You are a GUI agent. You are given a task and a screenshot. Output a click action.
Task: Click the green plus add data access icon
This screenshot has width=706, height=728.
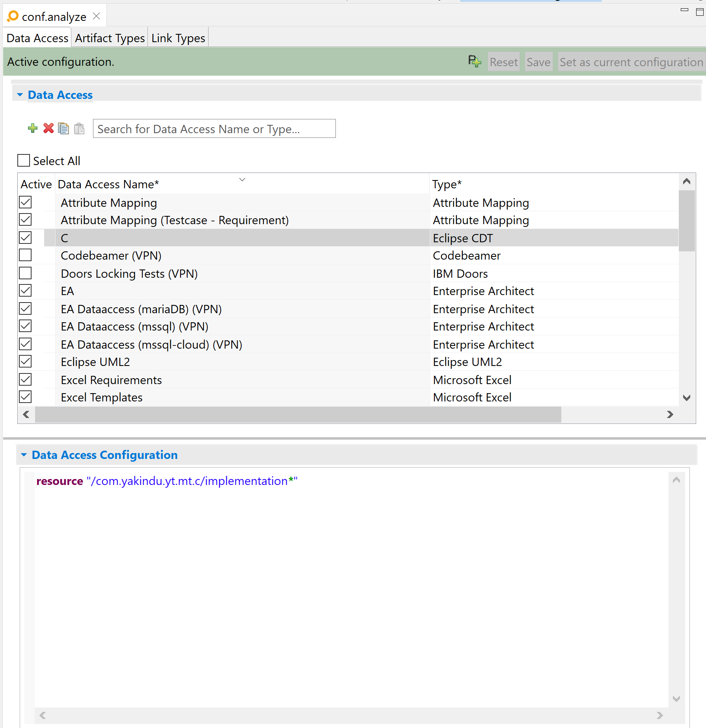pyautogui.click(x=33, y=128)
